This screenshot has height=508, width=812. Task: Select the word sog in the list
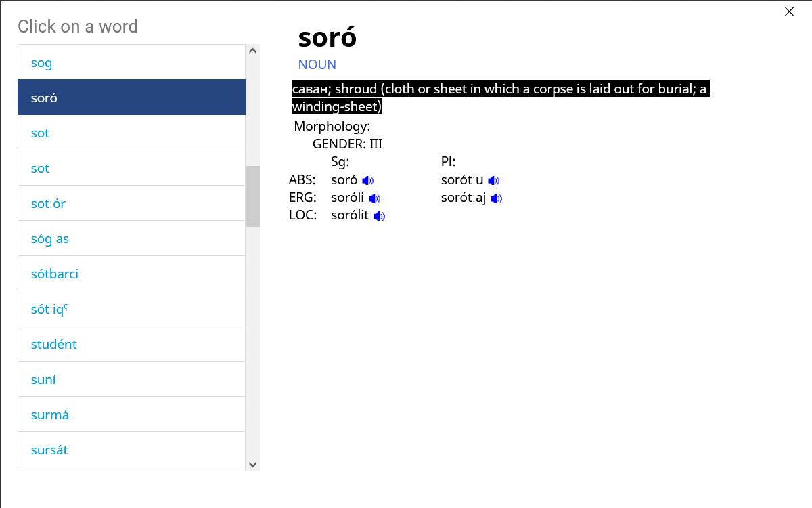tap(131, 62)
